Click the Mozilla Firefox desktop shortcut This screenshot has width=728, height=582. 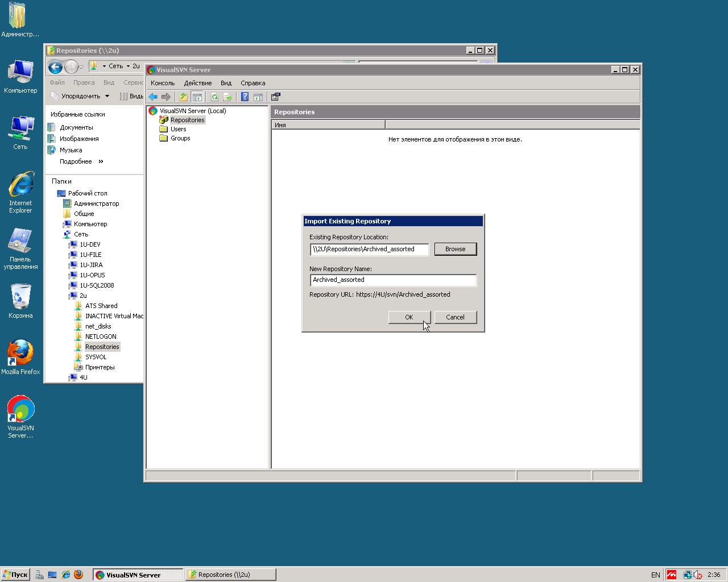[x=20, y=357]
